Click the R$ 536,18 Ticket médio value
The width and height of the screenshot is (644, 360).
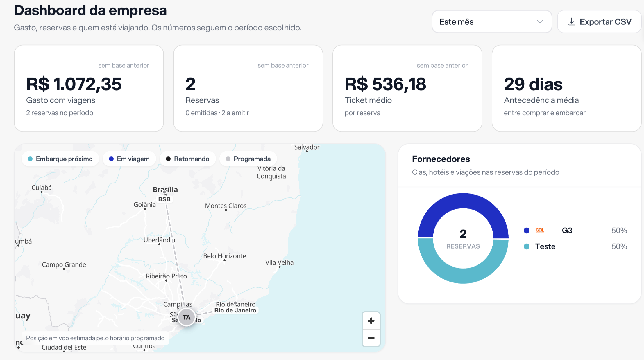coord(385,84)
